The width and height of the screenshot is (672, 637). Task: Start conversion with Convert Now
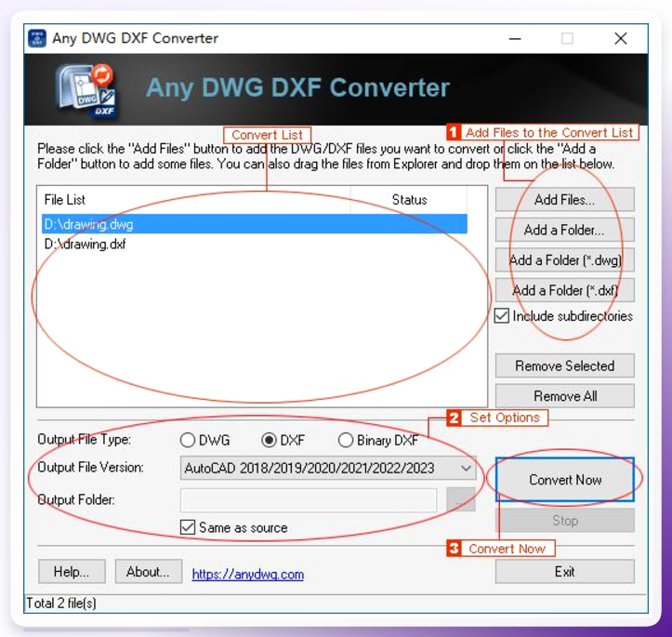pos(565,479)
